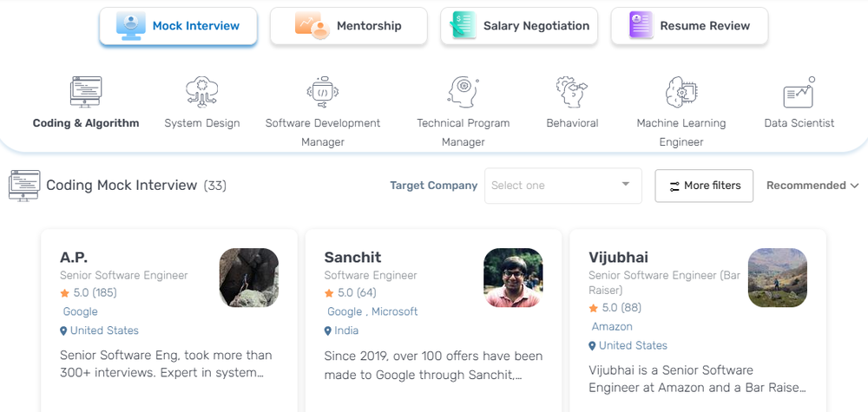
Task: Open Software Development Manager robot icon
Action: (323, 92)
